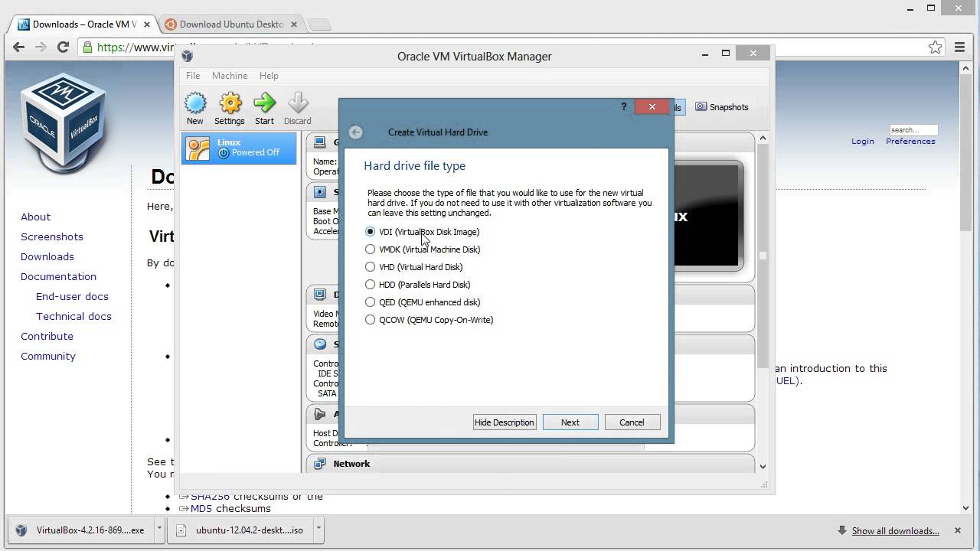This screenshot has width=980, height=551.
Task: Select HDD (Parallels Hard Disk) option
Action: tap(418, 285)
